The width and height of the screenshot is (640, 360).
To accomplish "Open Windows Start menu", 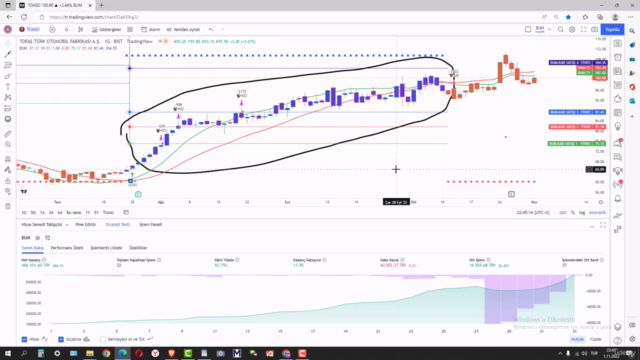I will pos(8,353).
